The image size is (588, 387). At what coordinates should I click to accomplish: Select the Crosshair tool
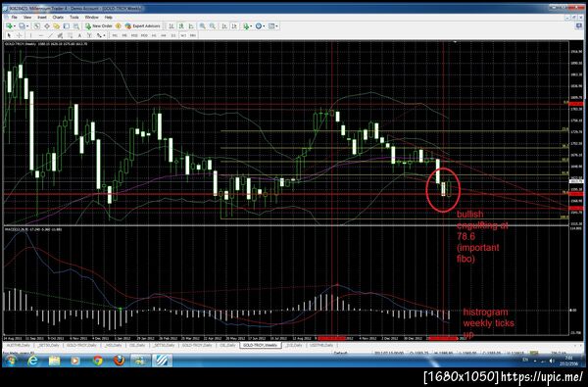click(x=20, y=35)
